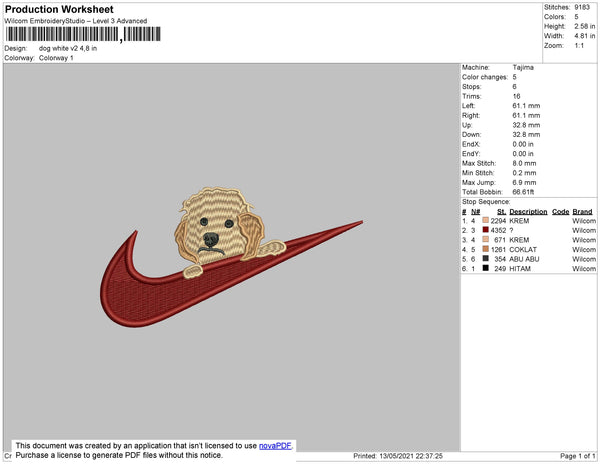Select the ABU ABU color swatch
The width and height of the screenshot is (600, 464).
(x=486, y=259)
